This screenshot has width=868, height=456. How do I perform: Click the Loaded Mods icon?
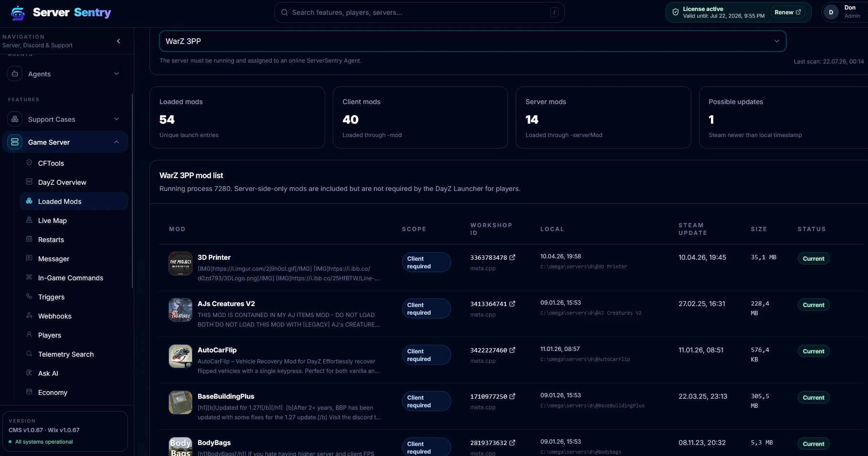(29, 201)
